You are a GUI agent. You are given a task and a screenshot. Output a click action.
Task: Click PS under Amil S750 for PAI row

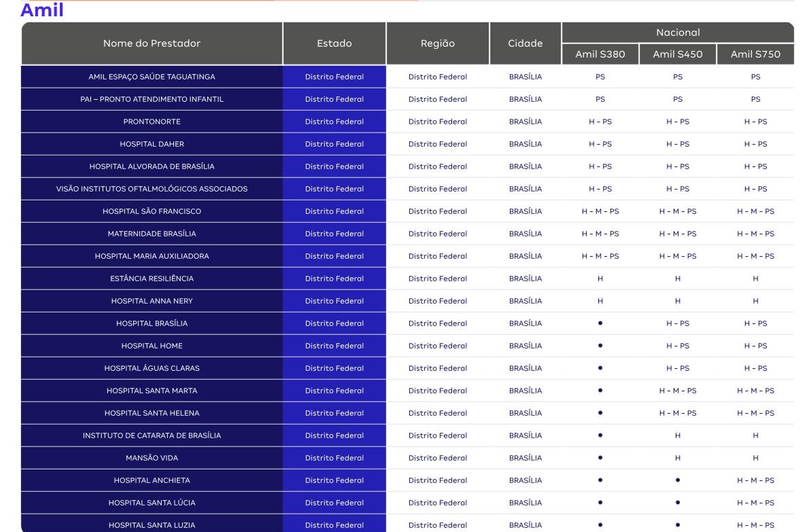coord(755,99)
